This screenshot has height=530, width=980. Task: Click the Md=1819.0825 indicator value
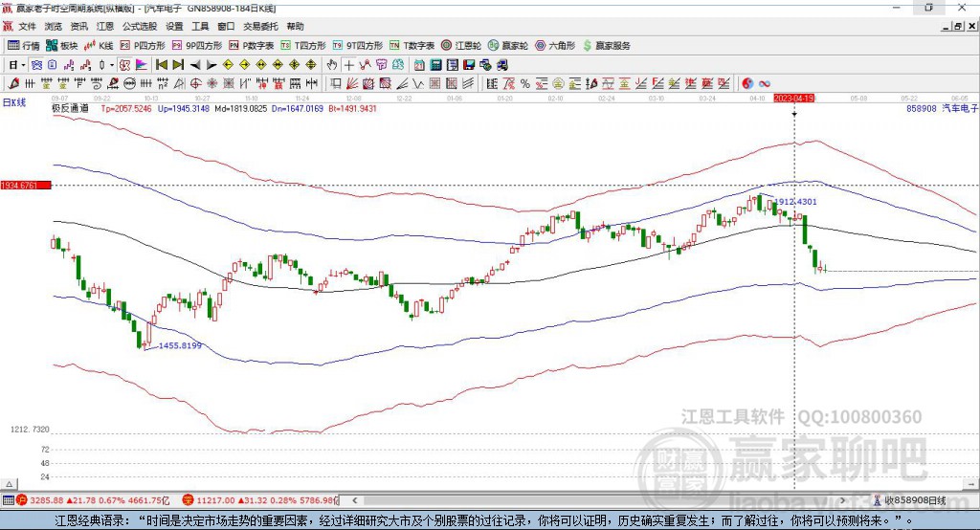point(240,109)
